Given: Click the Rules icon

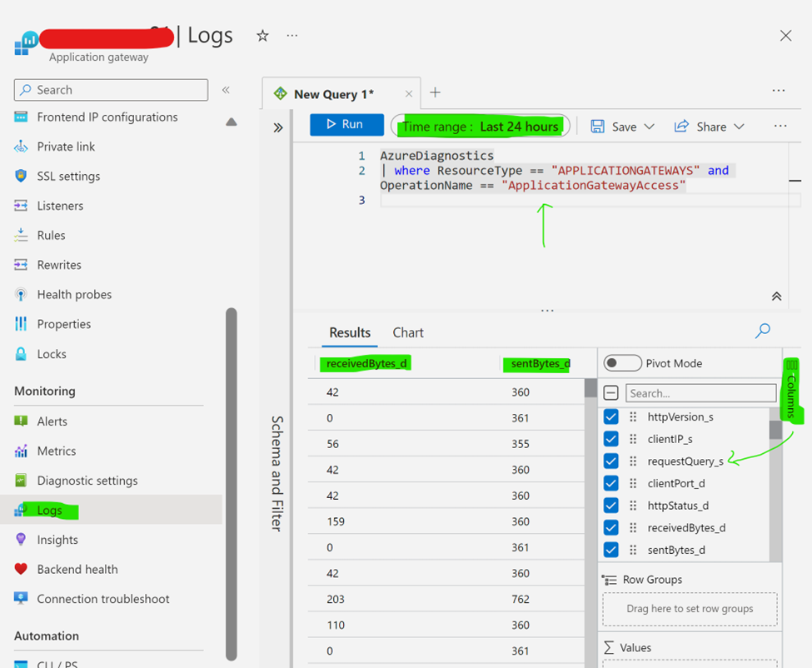Looking at the screenshot, I should (x=21, y=235).
